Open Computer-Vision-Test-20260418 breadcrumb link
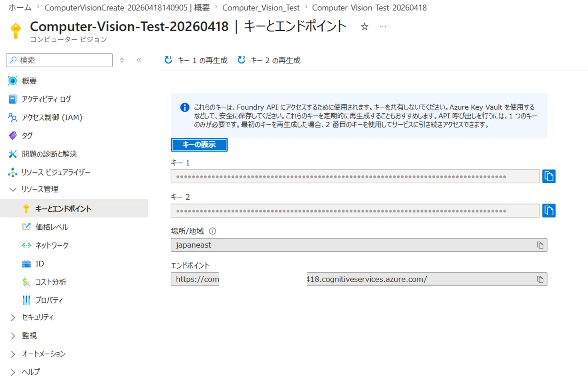 click(x=369, y=8)
